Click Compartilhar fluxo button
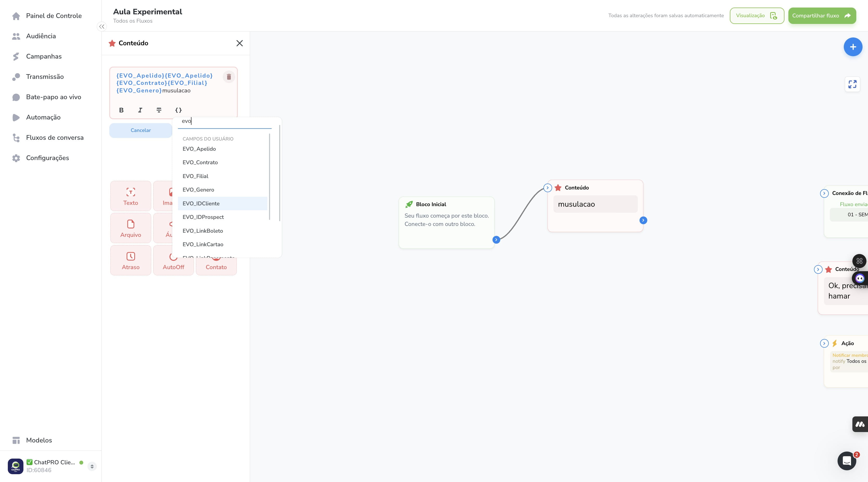868x482 pixels. point(822,16)
